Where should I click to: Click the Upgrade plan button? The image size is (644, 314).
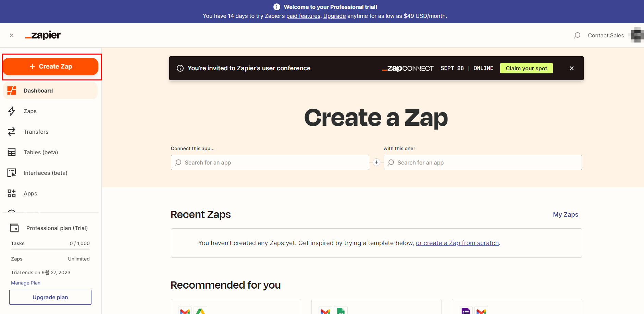[x=50, y=297]
